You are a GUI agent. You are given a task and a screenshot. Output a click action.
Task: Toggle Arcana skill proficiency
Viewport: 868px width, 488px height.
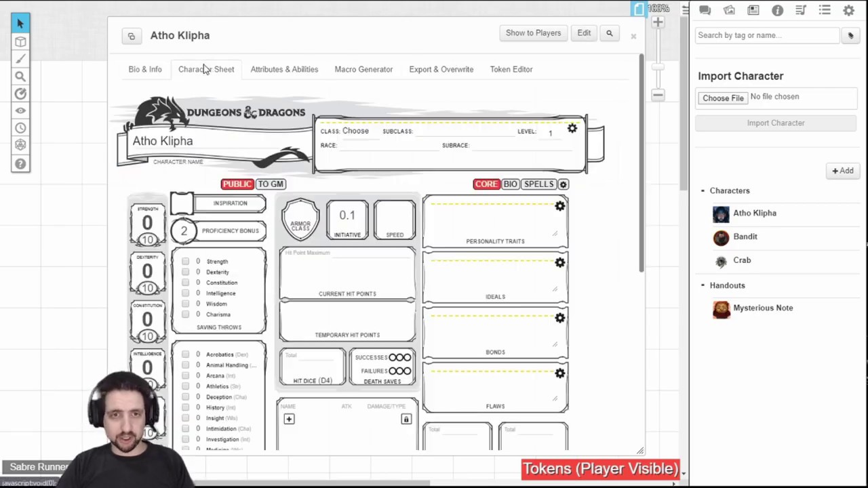(x=185, y=375)
